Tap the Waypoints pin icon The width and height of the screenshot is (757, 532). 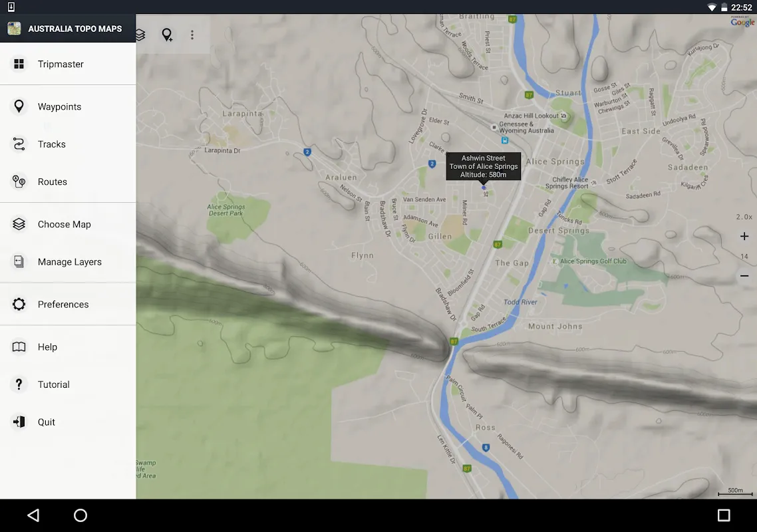[x=19, y=106]
